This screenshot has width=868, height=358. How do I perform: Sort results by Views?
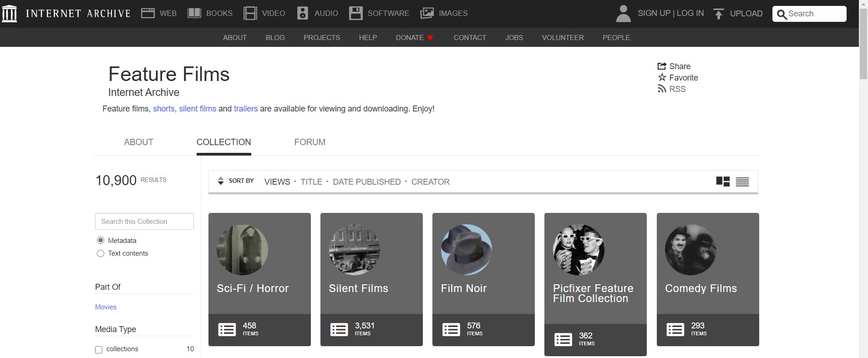[x=277, y=182]
